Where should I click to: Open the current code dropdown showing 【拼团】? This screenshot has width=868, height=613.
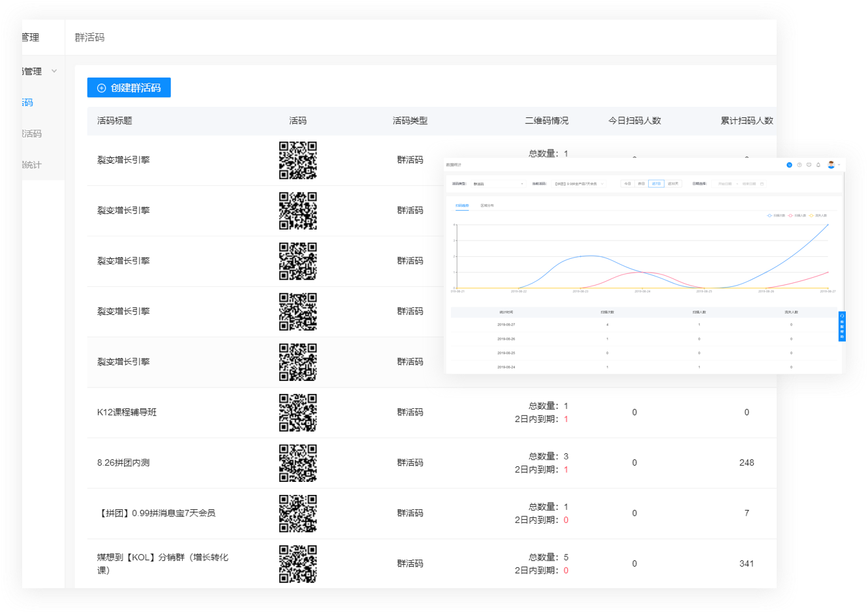tap(578, 184)
